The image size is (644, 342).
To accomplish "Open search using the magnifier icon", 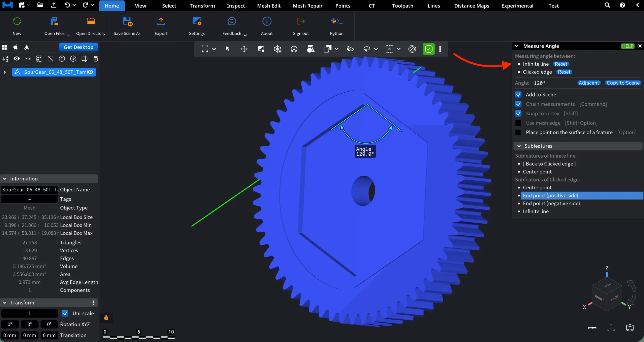I will pyautogui.click(x=607, y=5).
